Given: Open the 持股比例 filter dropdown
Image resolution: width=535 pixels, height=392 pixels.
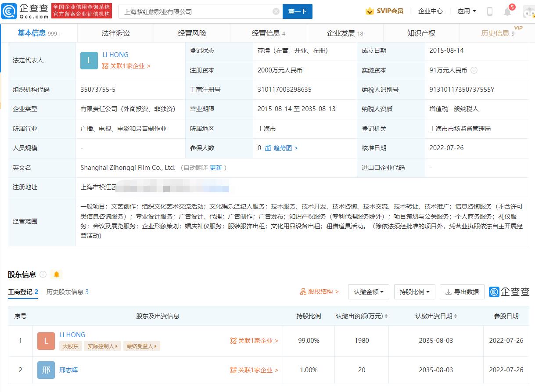Looking at the screenshot, I should pos(414,292).
